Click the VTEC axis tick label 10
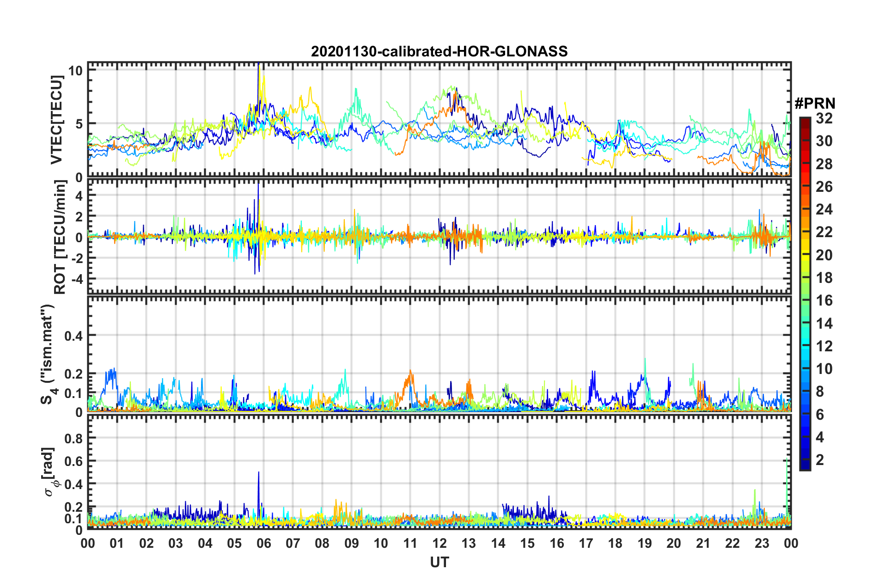This screenshot has width=879, height=588. pyautogui.click(x=76, y=70)
